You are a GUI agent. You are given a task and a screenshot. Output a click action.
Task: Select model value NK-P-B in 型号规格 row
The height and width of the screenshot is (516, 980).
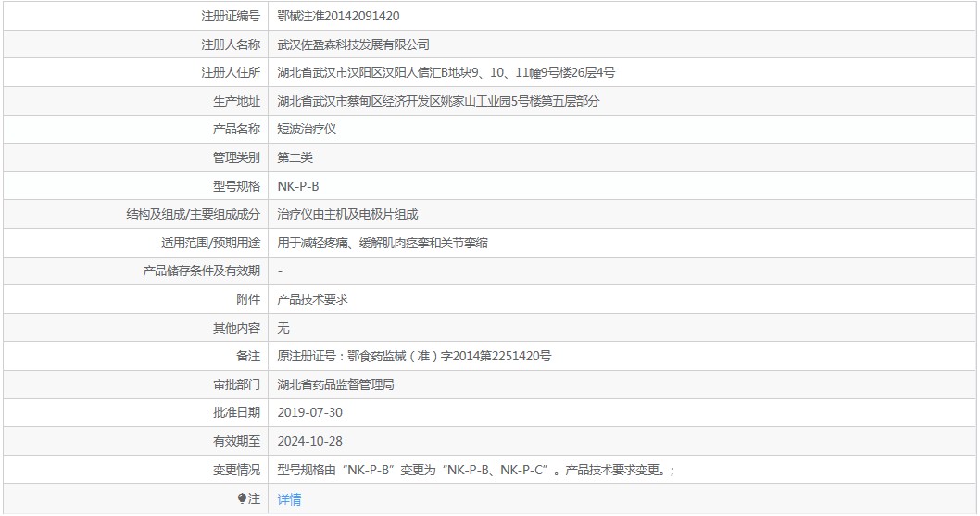pyautogui.click(x=298, y=186)
